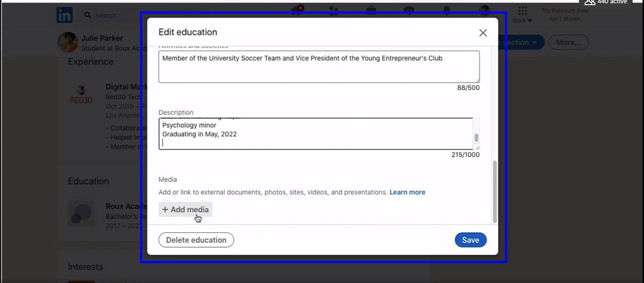Click Julie Parker's profile avatar
Screen dimensions: 644x283
[68, 42]
